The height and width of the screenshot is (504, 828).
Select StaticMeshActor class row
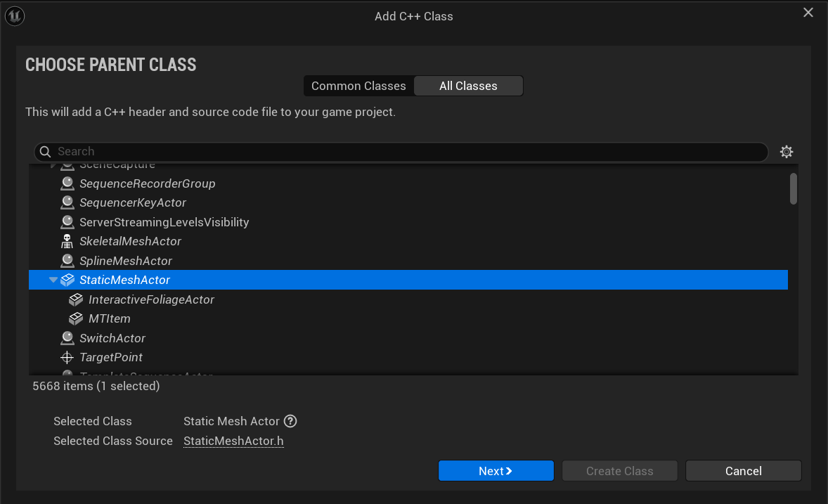click(408, 280)
